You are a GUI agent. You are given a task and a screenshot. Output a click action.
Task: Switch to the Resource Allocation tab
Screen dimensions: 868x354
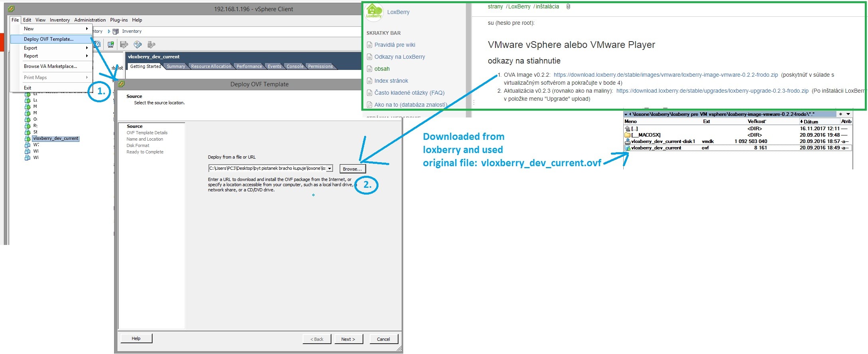point(211,66)
